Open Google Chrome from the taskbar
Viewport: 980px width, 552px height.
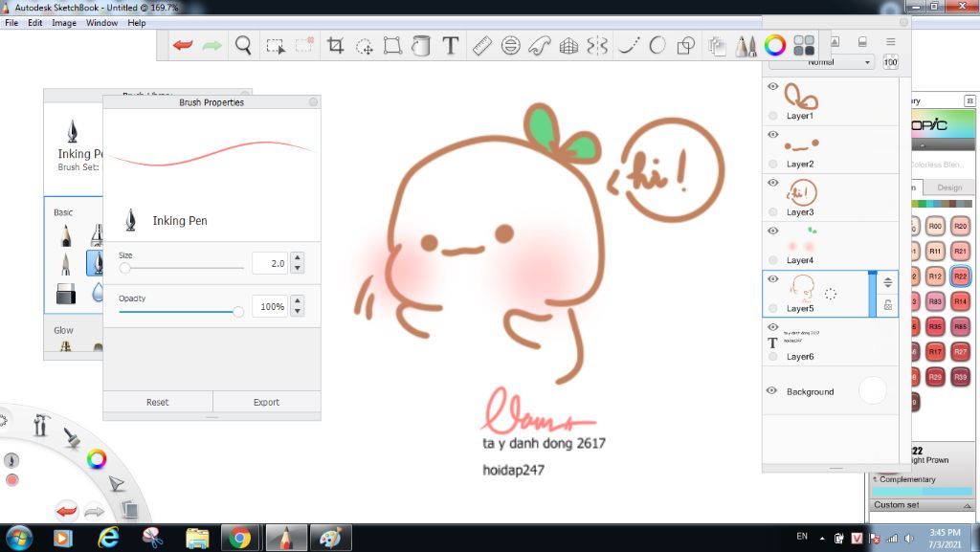[x=239, y=538]
